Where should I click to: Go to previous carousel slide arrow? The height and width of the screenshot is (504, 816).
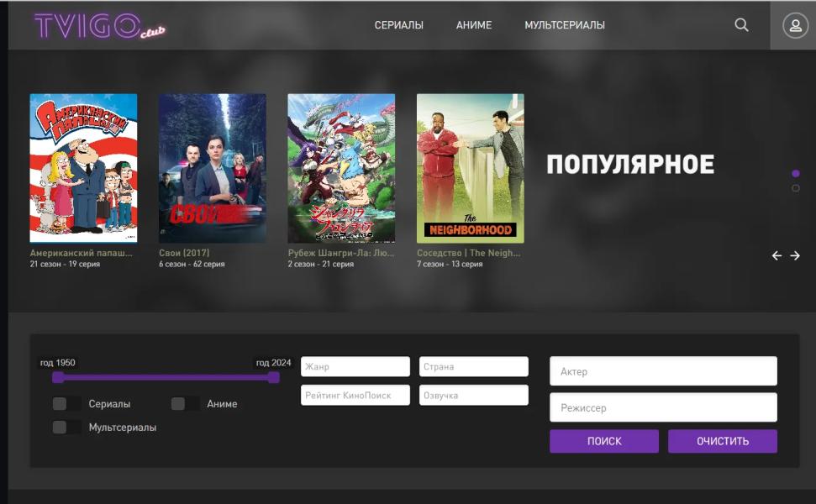(777, 255)
